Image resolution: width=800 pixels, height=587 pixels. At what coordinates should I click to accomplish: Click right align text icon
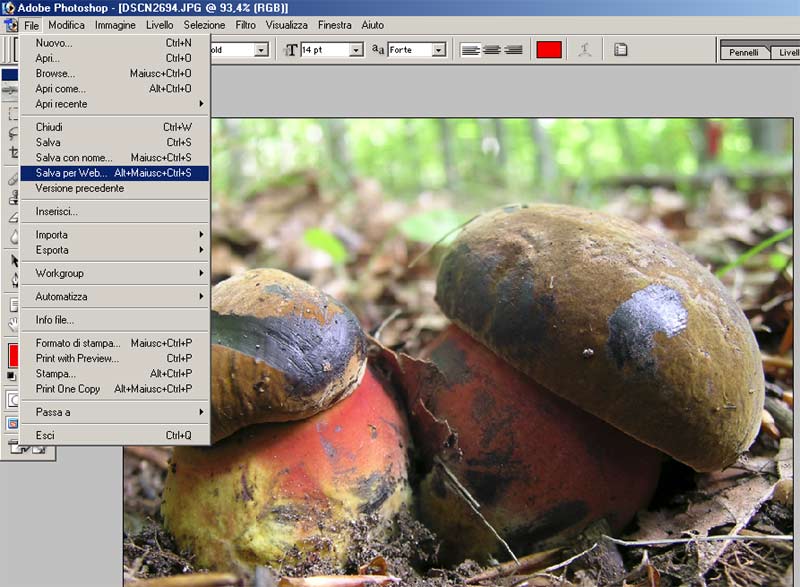(x=513, y=50)
